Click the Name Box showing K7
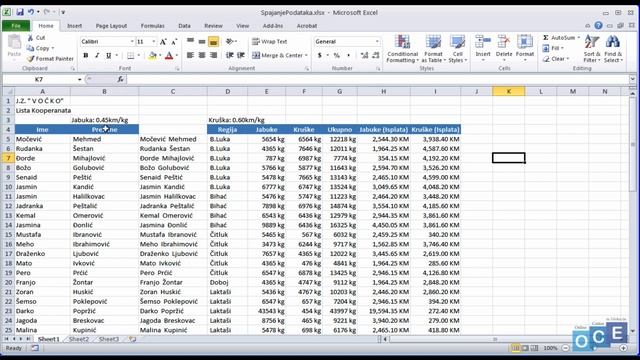 pos(39,79)
